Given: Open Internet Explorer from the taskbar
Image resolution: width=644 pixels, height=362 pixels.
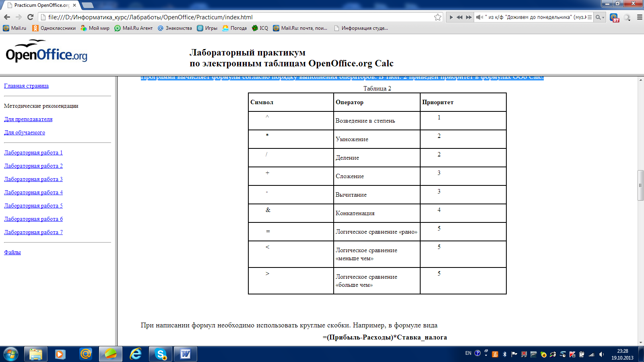Looking at the screenshot, I should [x=136, y=354].
